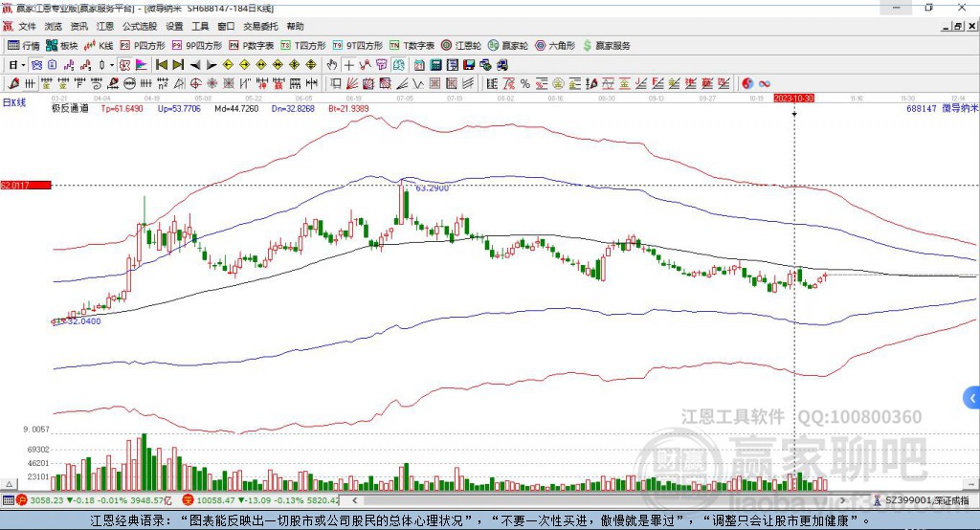Open the 行情 quotes view
This screenshot has width=980, height=530.
[x=24, y=46]
